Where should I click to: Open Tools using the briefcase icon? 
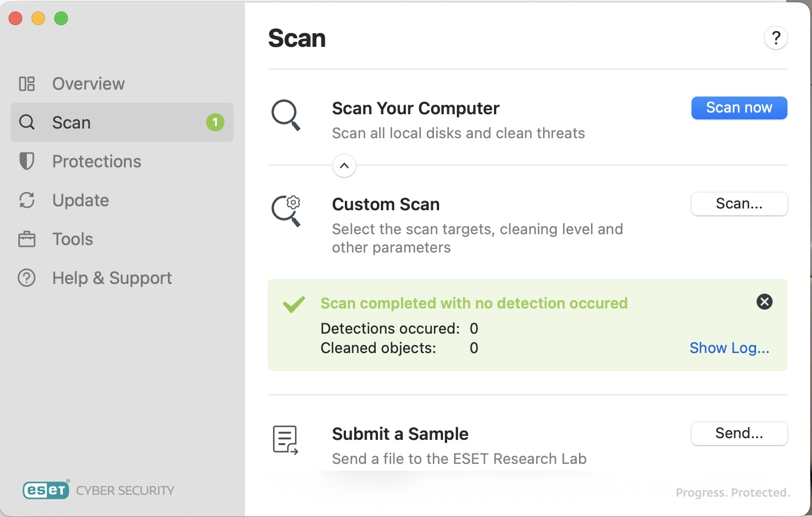[x=26, y=239]
